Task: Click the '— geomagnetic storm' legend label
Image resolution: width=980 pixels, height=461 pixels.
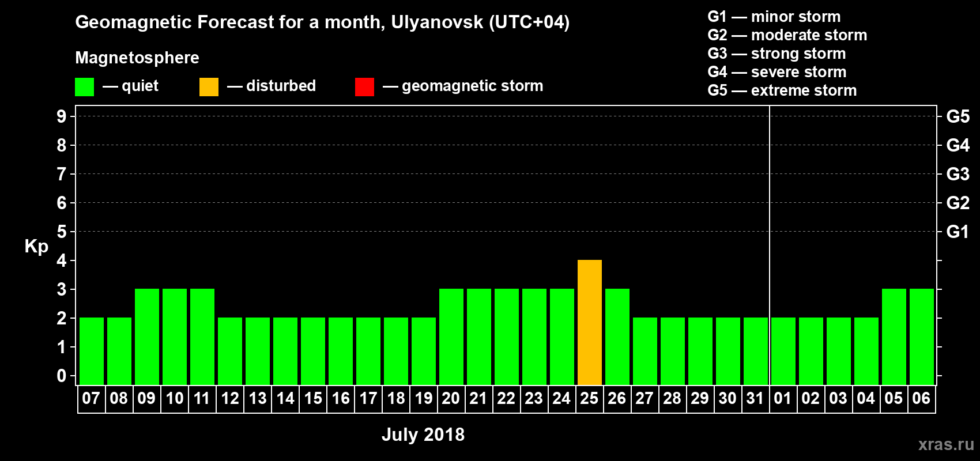Action: [x=463, y=86]
